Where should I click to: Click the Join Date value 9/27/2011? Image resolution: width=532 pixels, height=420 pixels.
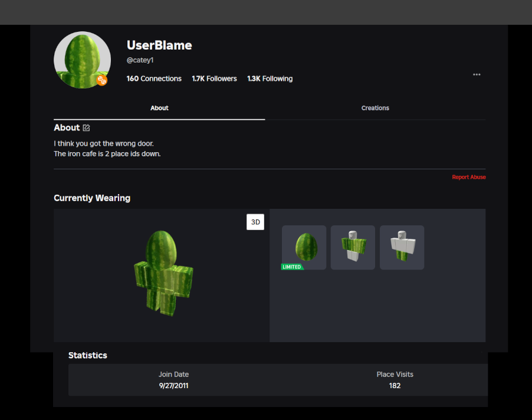[x=174, y=386]
